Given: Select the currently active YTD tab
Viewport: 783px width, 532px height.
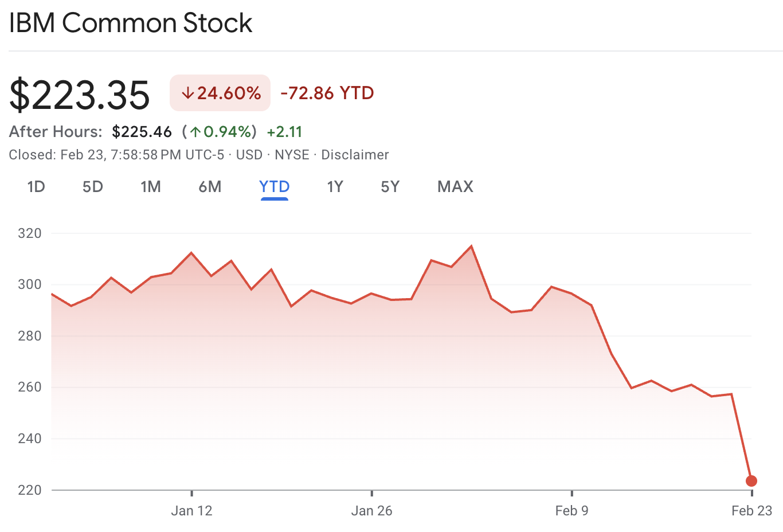Looking at the screenshot, I should point(274,186).
